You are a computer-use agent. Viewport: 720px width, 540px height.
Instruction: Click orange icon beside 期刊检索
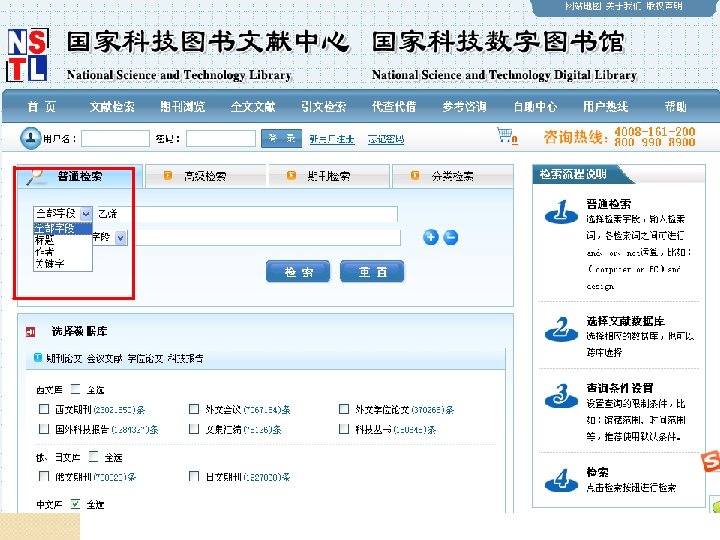pyautogui.click(x=291, y=175)
